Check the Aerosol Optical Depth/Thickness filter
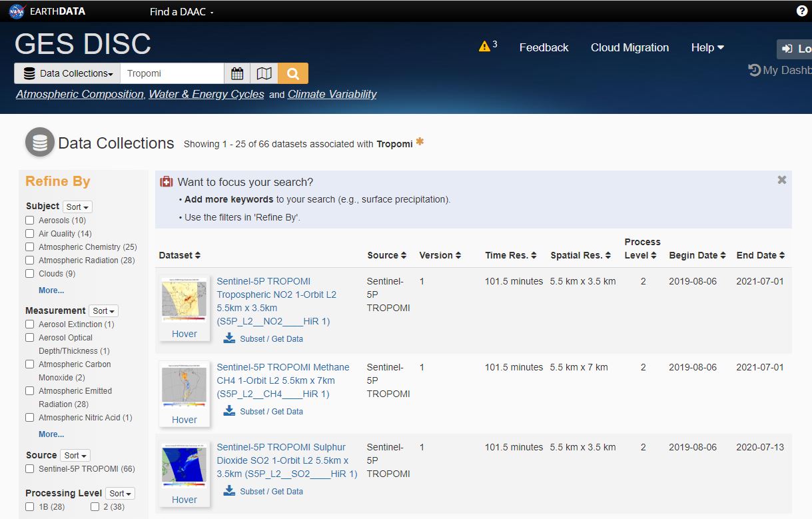 tap(29, 337)
